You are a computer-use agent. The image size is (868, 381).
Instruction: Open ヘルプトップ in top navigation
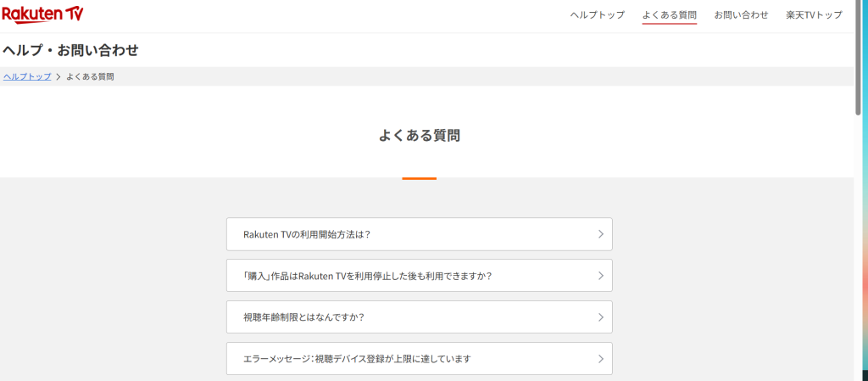[x=598, y=15]
